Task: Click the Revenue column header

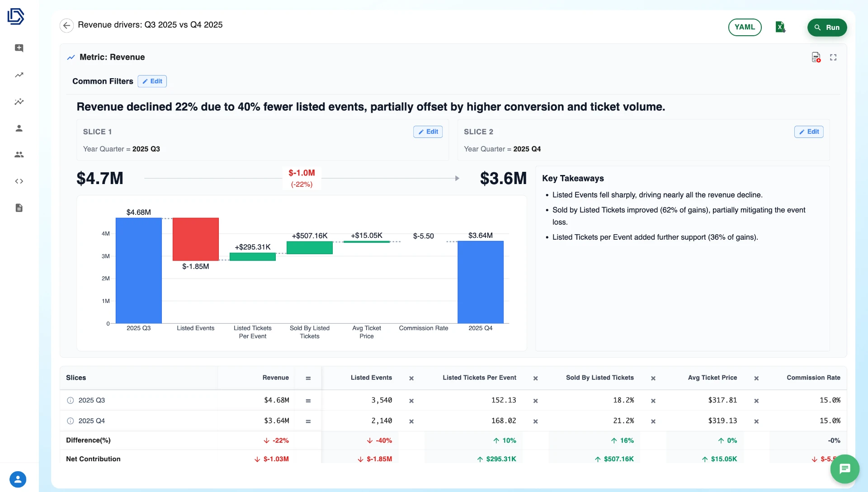Action: 275,378
